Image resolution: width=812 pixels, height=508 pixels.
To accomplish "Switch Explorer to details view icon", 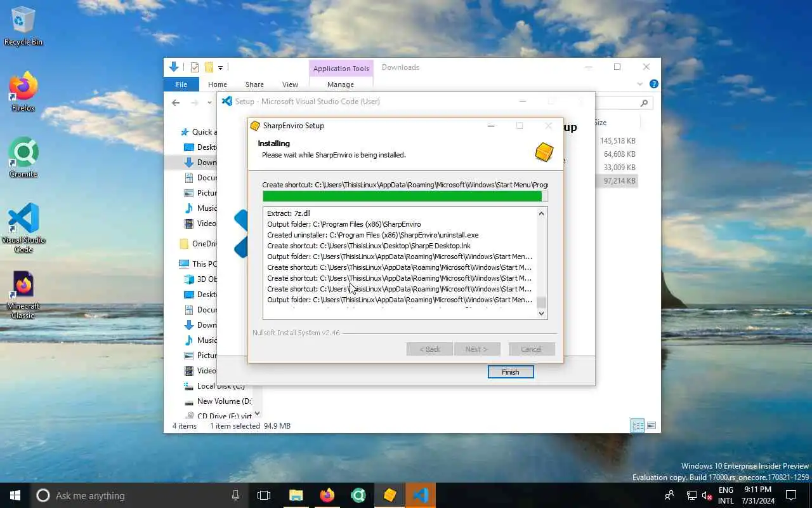I will click(x=638, y=425).
